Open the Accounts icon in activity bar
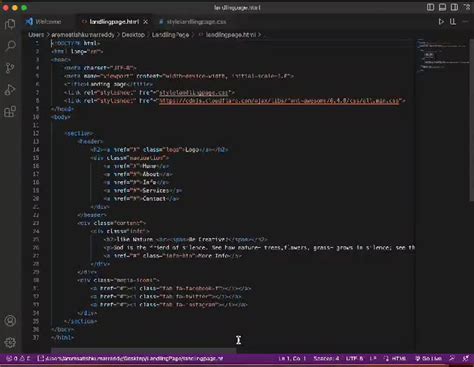The image size is (474, 367). point(10,321)
